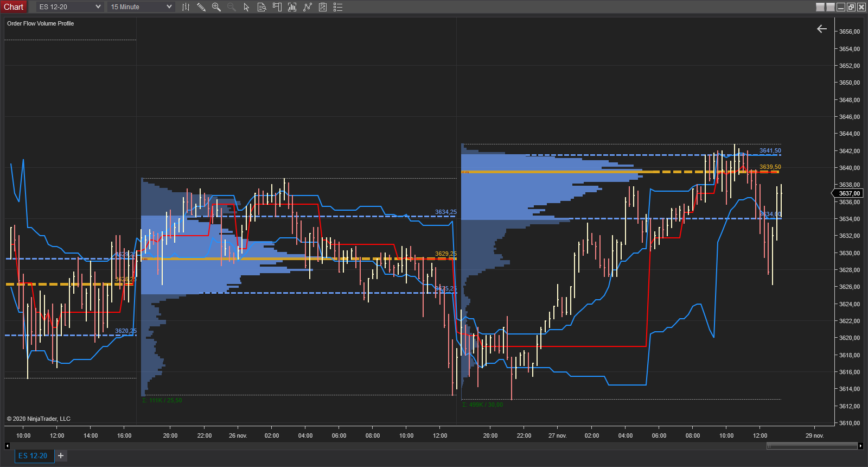The image size is (868, 467).
Task: Open the bar type chart style menu
Action: point(186,7)
